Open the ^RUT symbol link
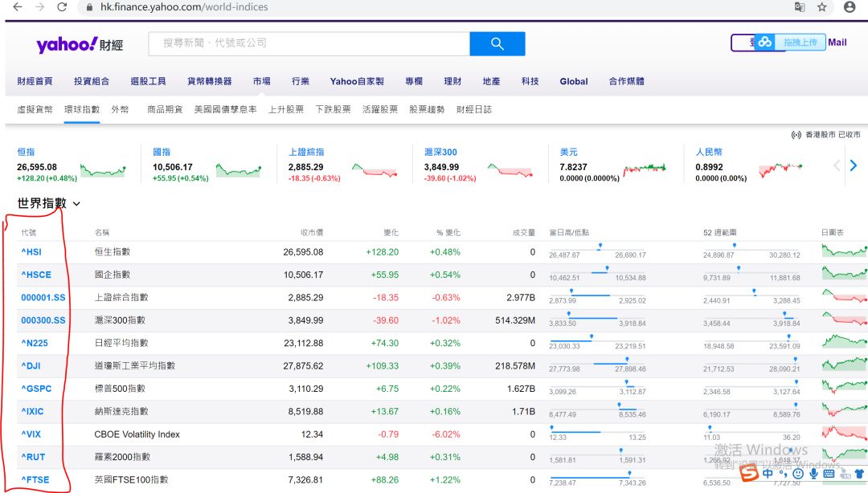Image resolution: width=868 pixels, height=493 pixels. (x=33, y=457)
